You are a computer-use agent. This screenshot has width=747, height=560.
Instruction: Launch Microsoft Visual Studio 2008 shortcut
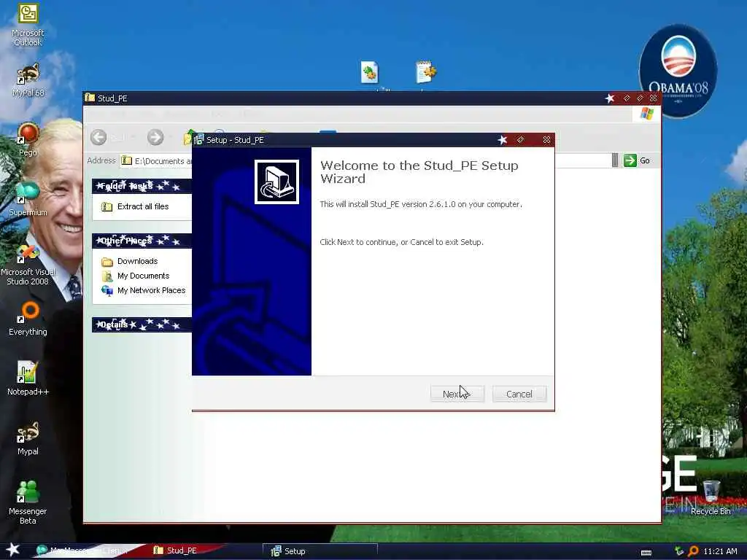coord(28,265)
